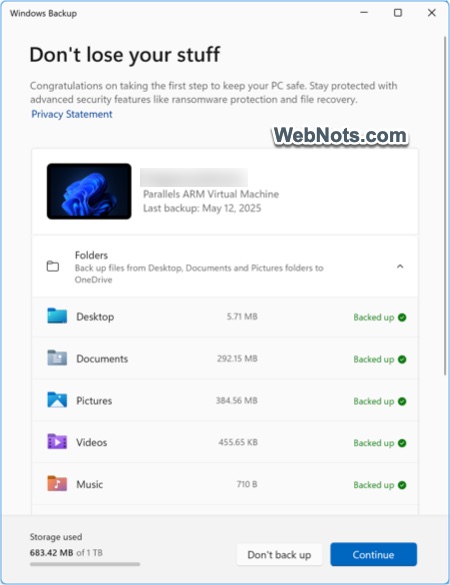The image size is (450, 585).
Task: Click the Desktop folder icon
Action: click(57, 316)
